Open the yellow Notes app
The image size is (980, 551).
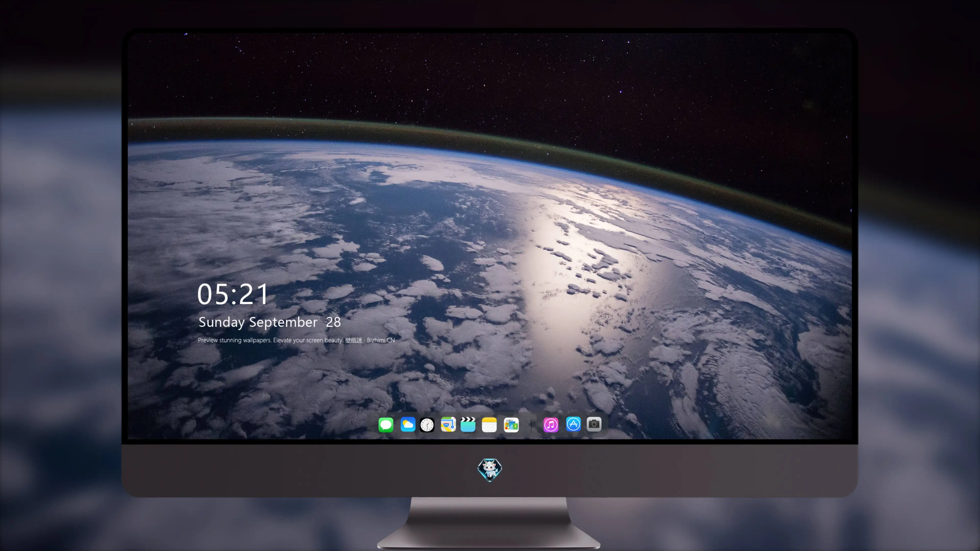(x=489, y=425)
